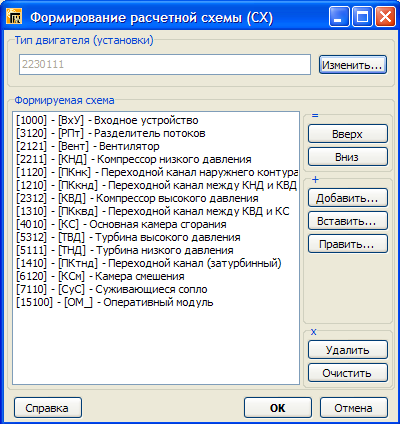Select row [2121] Вентилятор

pyautogui.click(x=156, y=146)
